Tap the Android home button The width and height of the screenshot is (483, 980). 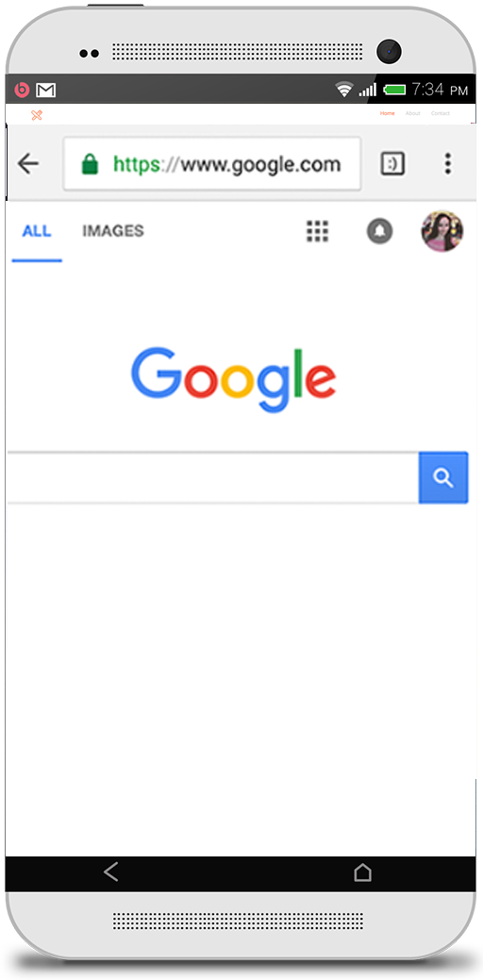(362, 872)
